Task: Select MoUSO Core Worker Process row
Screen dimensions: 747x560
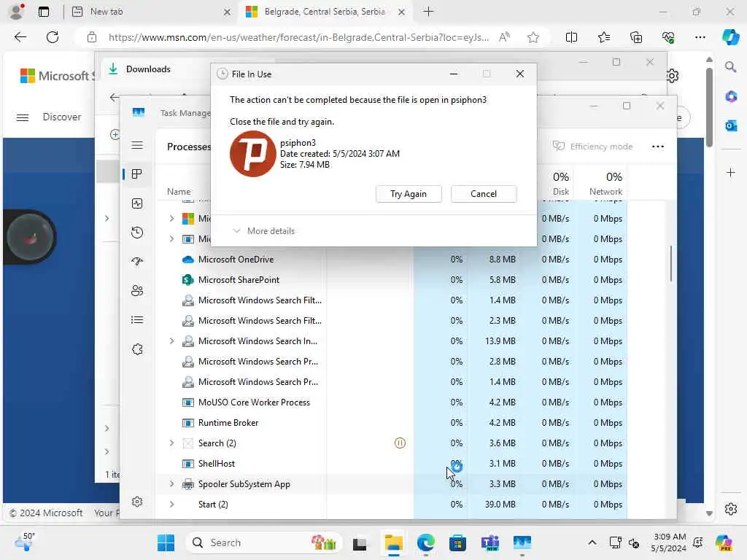Action: [x=392, y=402]
